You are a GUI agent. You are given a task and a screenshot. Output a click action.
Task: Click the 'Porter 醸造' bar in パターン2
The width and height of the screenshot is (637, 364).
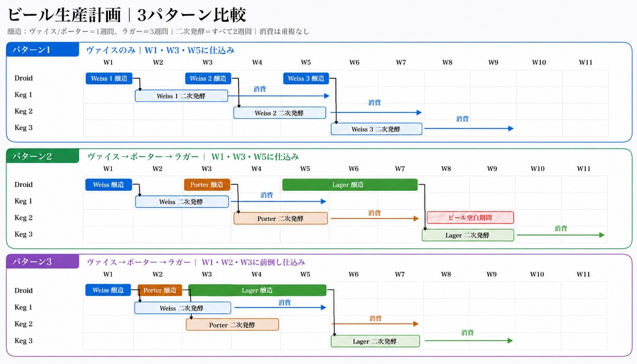coord(207,184)
